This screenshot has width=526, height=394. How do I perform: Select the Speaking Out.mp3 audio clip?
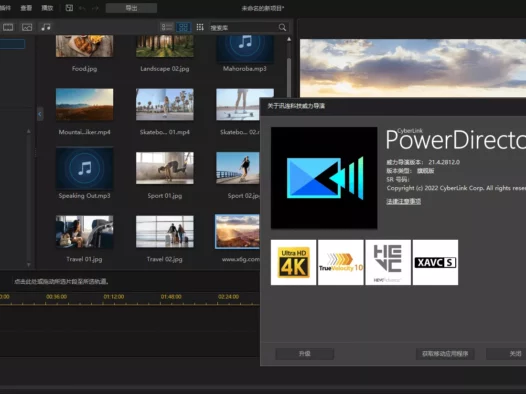coord(84,168)
